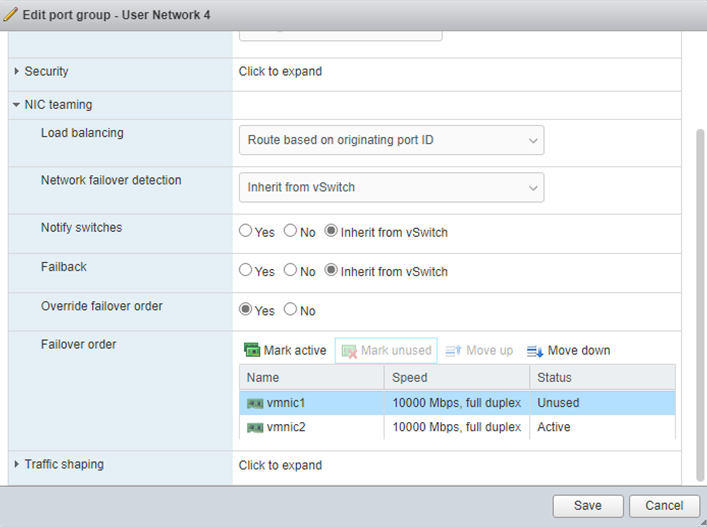Select No for Failback

click(291, 270)
